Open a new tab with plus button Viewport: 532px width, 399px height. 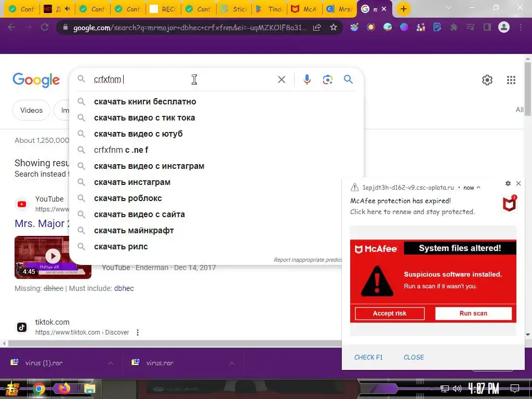(x=403, y=9)
